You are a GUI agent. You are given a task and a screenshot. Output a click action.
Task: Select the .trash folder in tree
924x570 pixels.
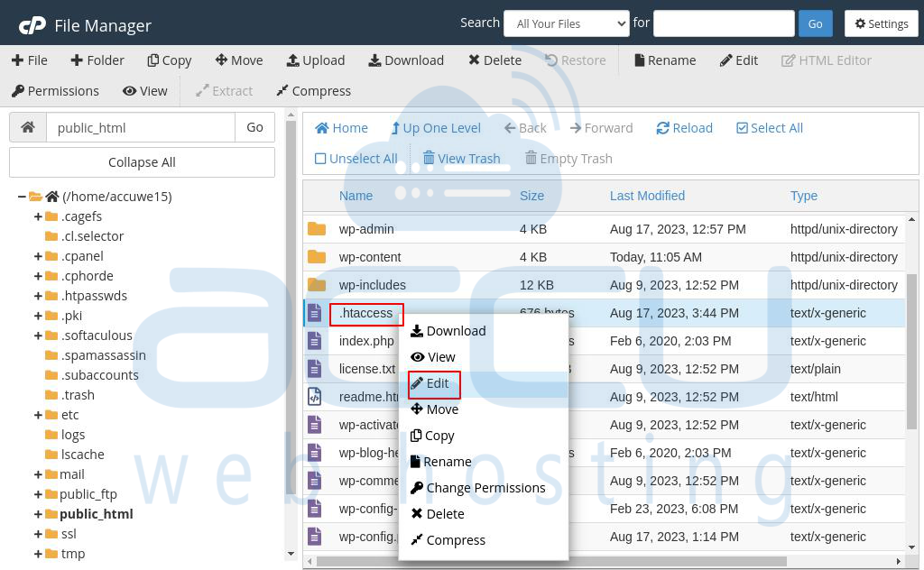78,394
